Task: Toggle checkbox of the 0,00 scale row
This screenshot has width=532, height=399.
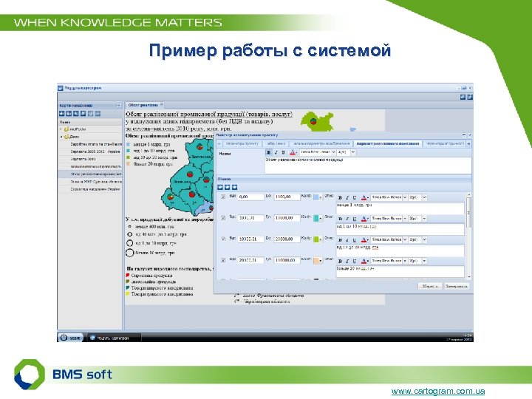Action: tap(223, 197)
